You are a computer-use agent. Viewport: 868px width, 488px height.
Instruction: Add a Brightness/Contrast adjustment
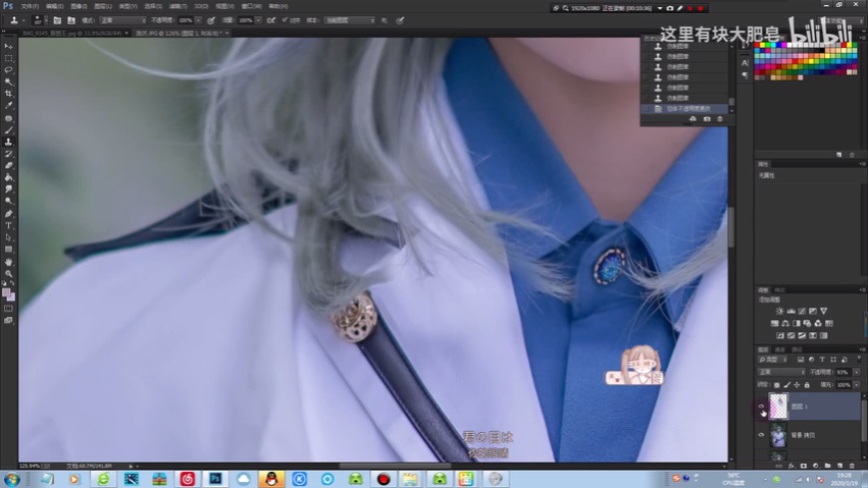coord(779,311)
